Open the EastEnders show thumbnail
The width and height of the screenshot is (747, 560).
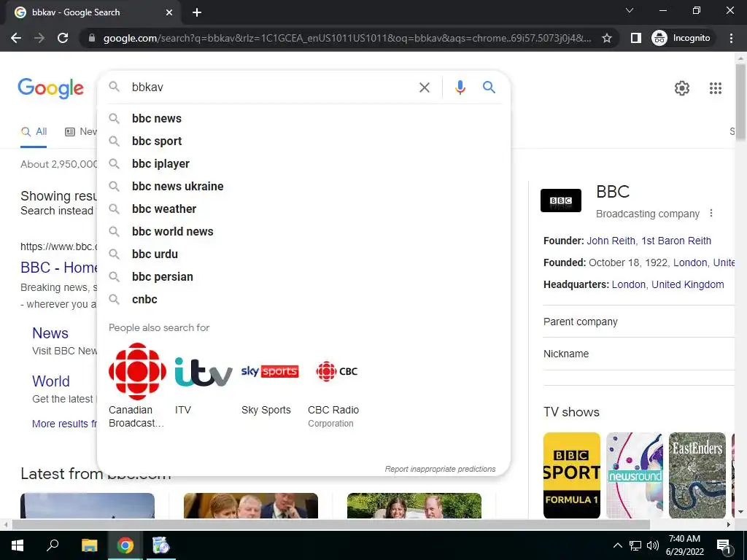[697, 475]
